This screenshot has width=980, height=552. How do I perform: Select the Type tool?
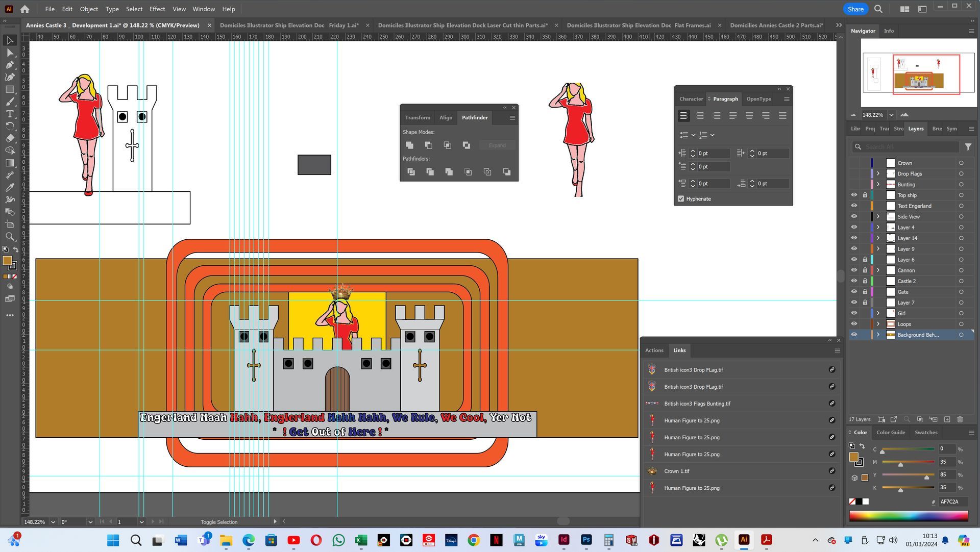(10, 114)
